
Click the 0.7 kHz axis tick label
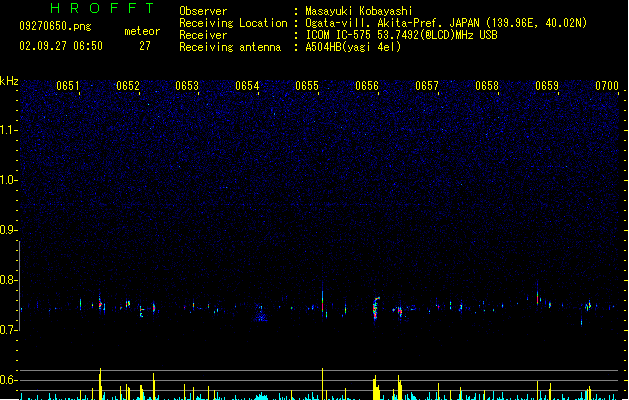point(8,330)
